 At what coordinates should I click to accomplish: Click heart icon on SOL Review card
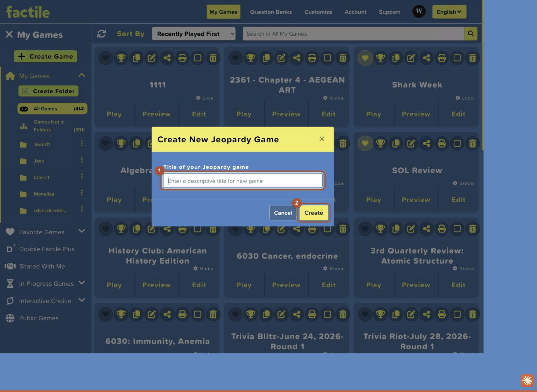[365, 143]
